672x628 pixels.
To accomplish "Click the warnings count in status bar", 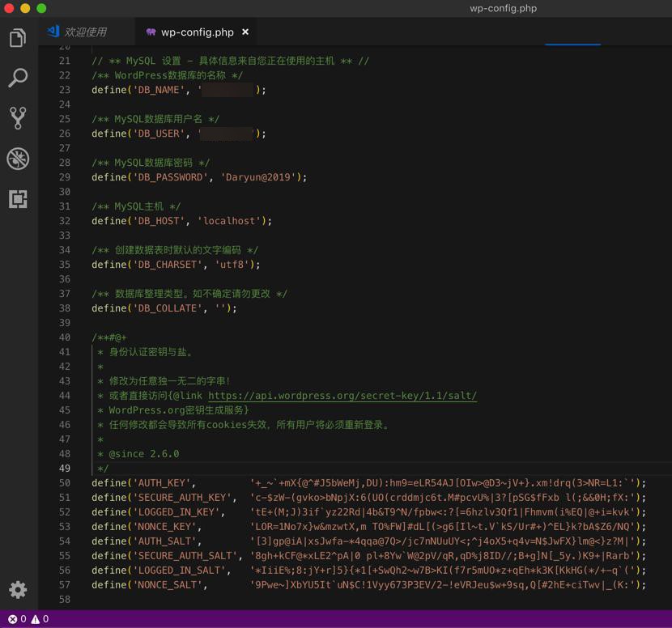I will (x=40, y=619).
